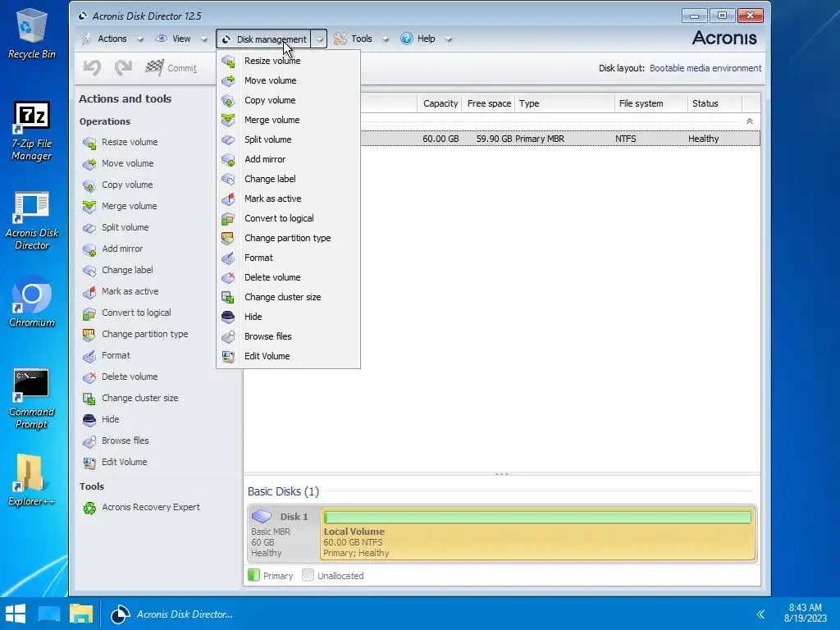Show hidden tray icons chevron

[760, 614]
